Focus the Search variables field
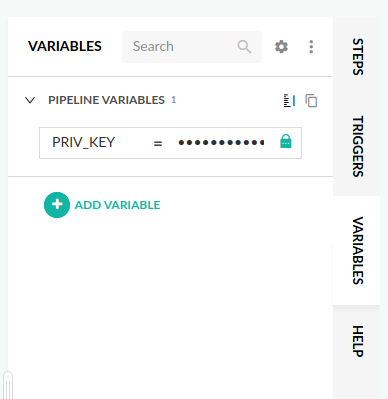This screenshot has width=388, height=399. pyautogui.click(x=192, y=47)
